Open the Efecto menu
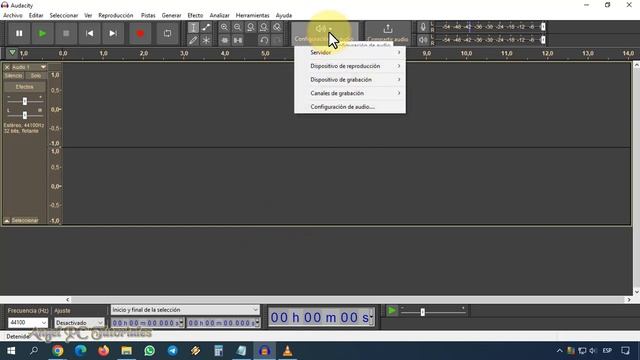 pyautogui.click(x=195, y=15)
